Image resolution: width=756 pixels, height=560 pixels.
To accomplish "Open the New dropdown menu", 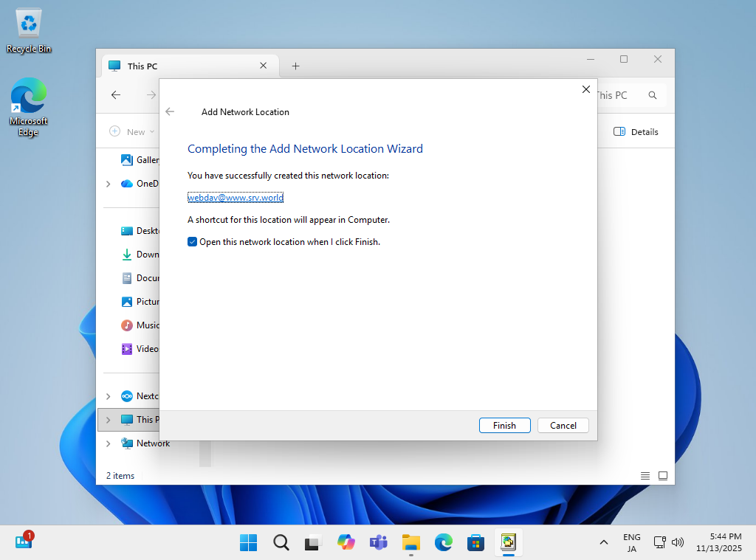I will coord(132,131).
